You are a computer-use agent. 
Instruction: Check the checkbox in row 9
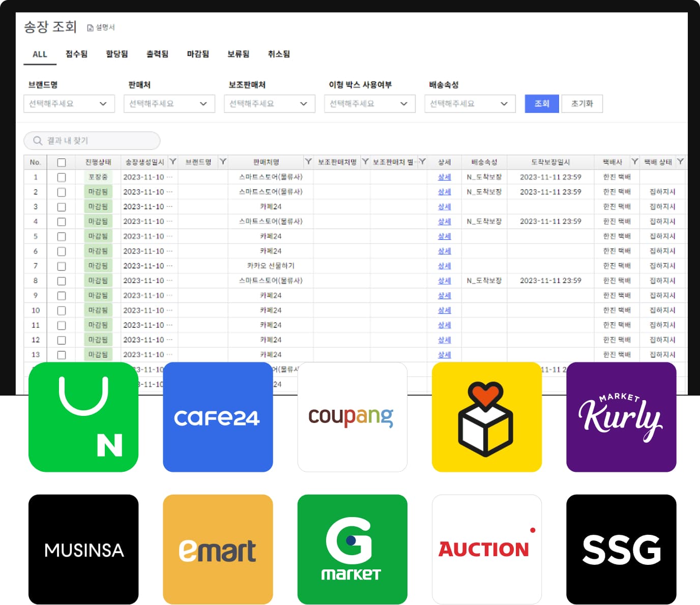(62, 295)
